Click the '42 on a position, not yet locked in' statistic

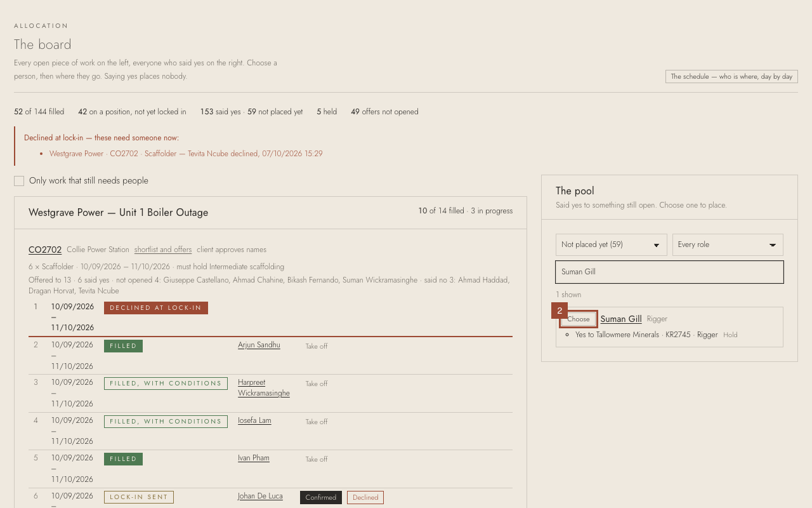(132, 112)
